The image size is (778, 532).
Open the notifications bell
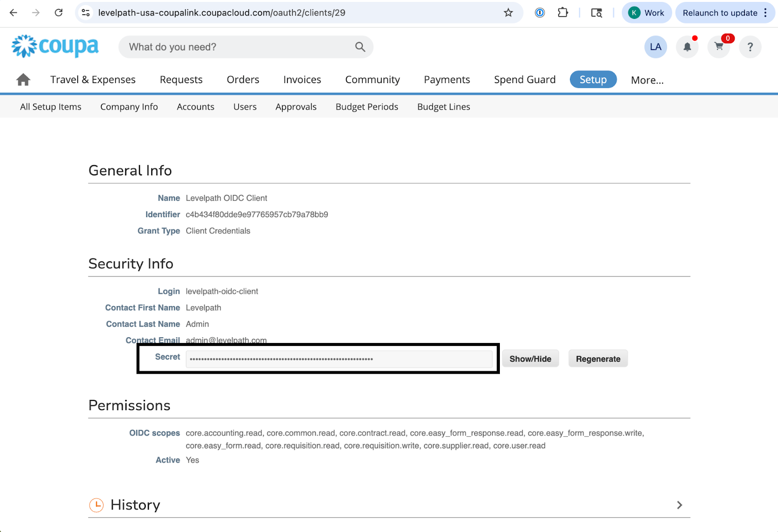pos(687,47)
